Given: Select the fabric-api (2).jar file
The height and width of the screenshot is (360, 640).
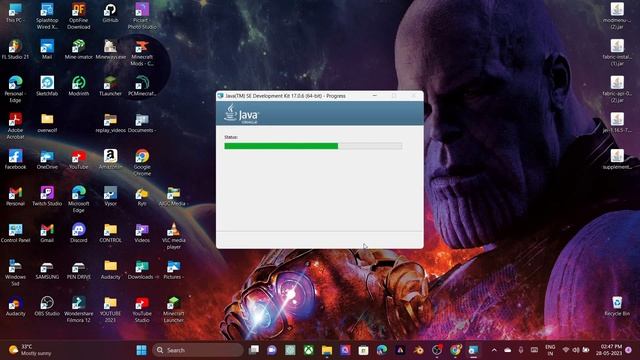Looking at the screenshot, I should click(617, 89).
